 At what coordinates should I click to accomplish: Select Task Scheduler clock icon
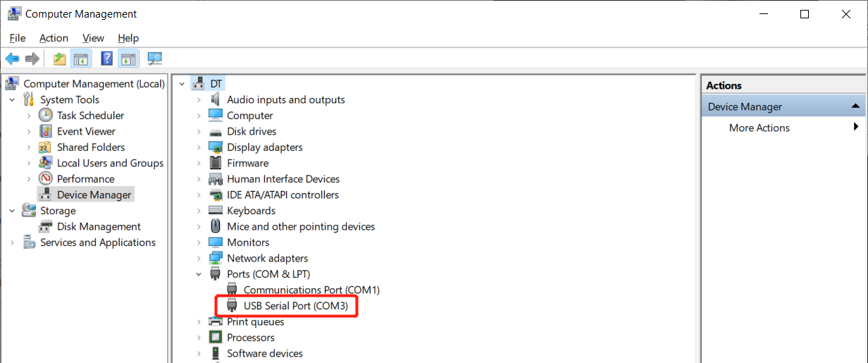tap(46, 115)
